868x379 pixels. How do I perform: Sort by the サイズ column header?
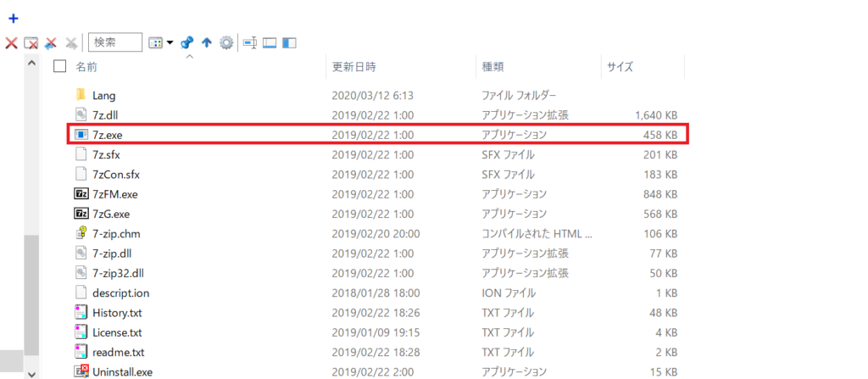coord(620,67)
